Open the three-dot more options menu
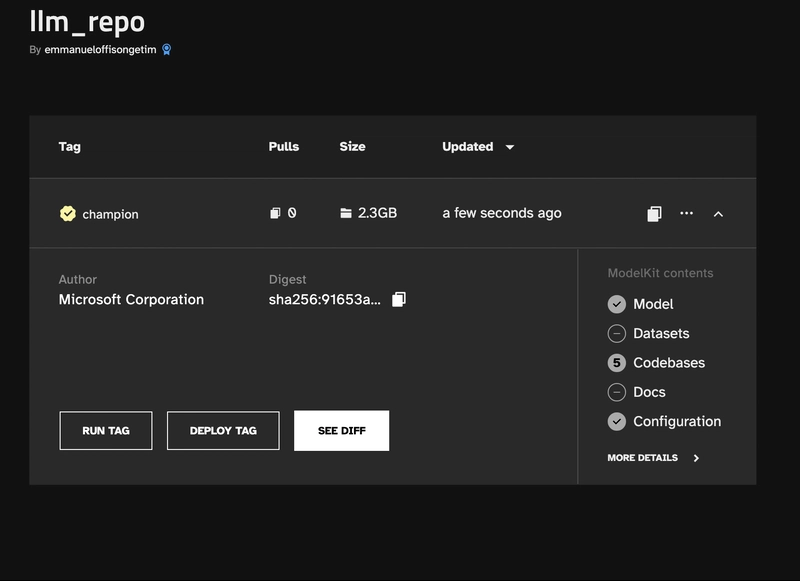This screenshot has width=800, height=581. tap(687, 213)
